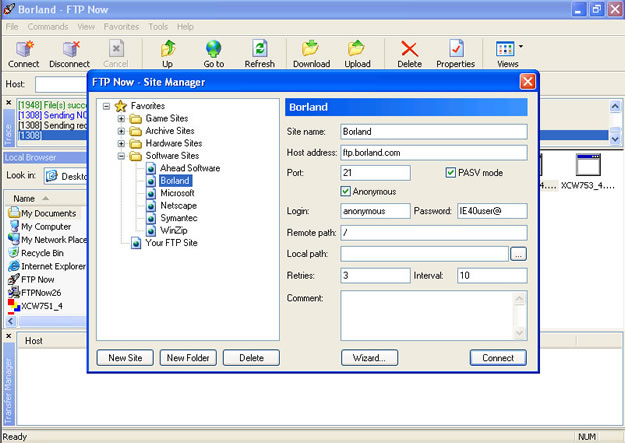Select FTPNow26 in Local Browser
625x443 pixels.
pyautogui.click(x=41, y=293)
